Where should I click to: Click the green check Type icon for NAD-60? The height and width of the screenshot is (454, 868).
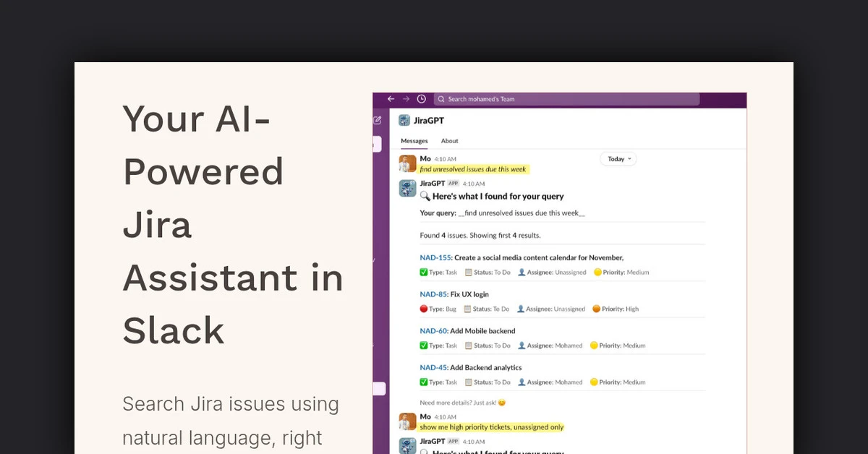(x=424, y=346)
